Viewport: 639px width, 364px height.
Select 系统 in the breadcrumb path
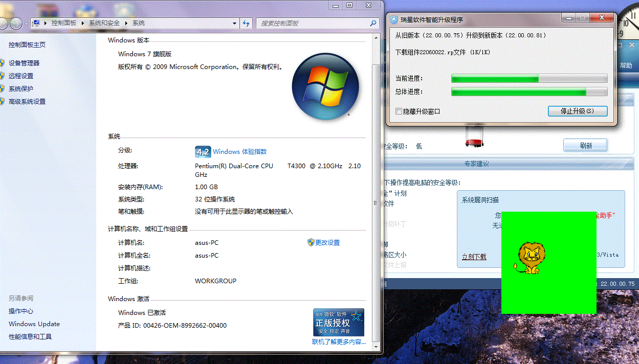click(139, 23)
